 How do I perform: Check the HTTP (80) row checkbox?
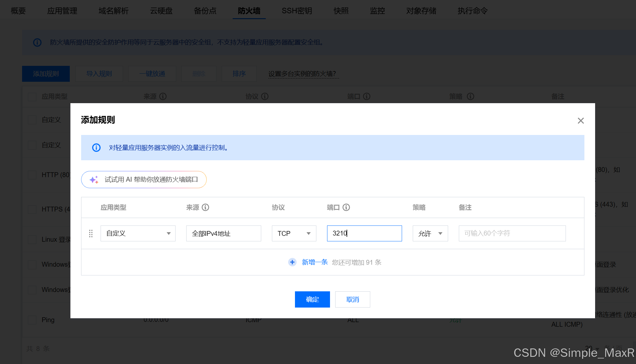click(32, 175)
